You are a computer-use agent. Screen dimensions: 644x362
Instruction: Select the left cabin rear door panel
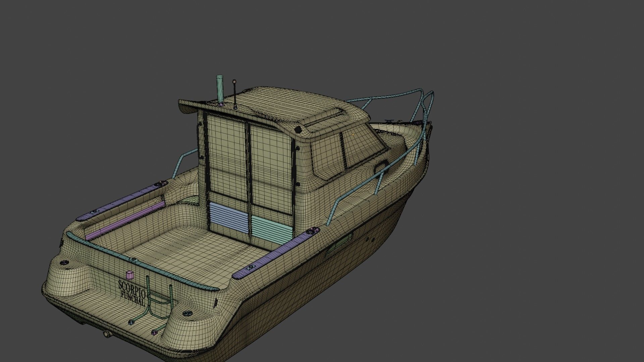[226, 158]
